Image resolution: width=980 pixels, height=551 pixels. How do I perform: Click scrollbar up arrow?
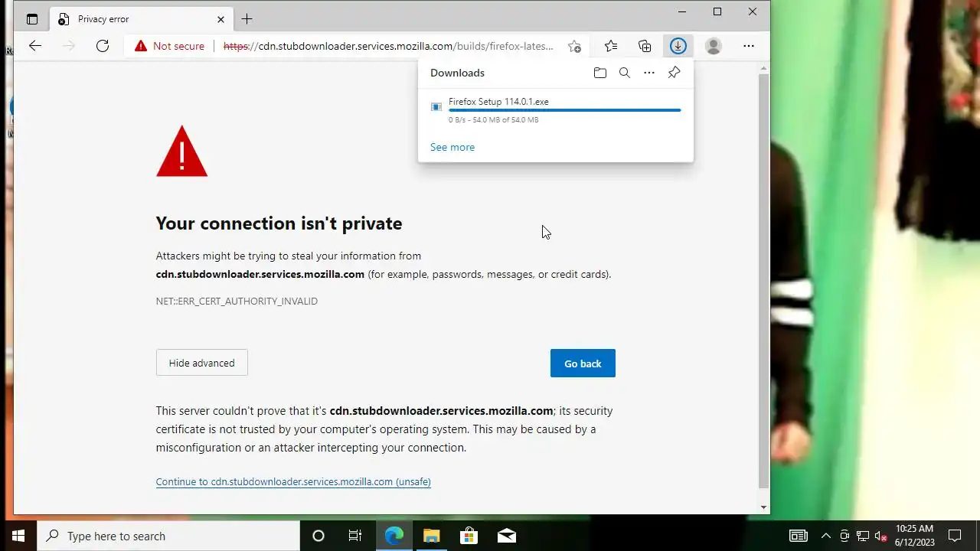(x=763, y=69)
